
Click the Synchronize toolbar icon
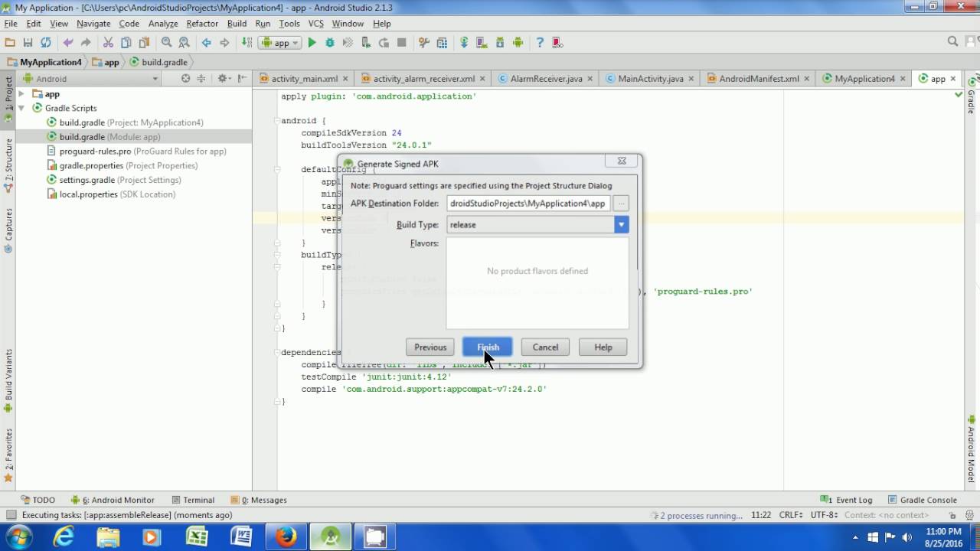click(46, 43)
